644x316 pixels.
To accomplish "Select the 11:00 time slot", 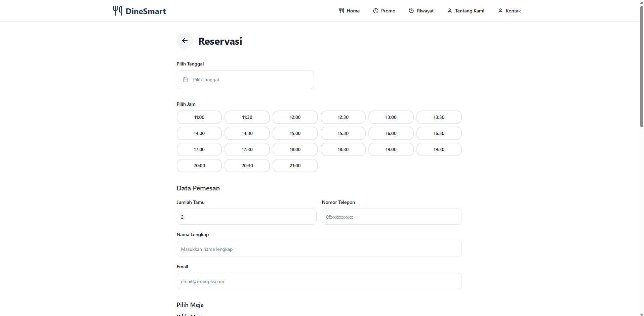I will pyautogui.click(x=199, y=117).
